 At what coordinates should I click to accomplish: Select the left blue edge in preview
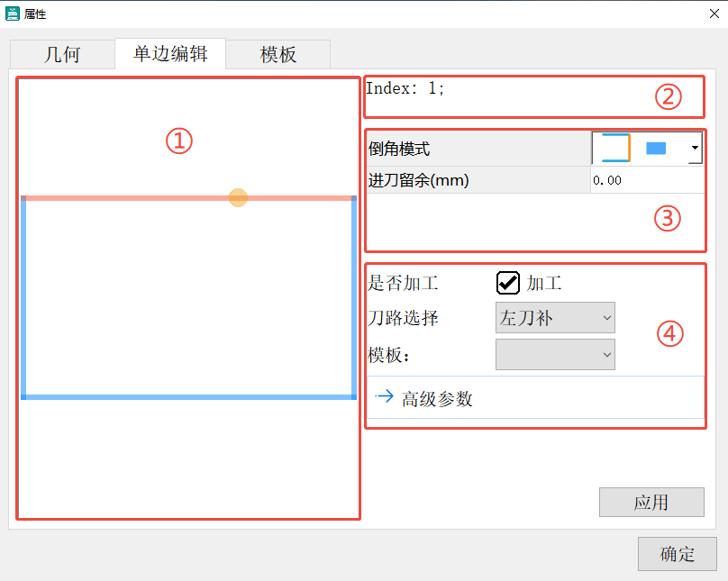pyautogui.click(x=23, y=297)
